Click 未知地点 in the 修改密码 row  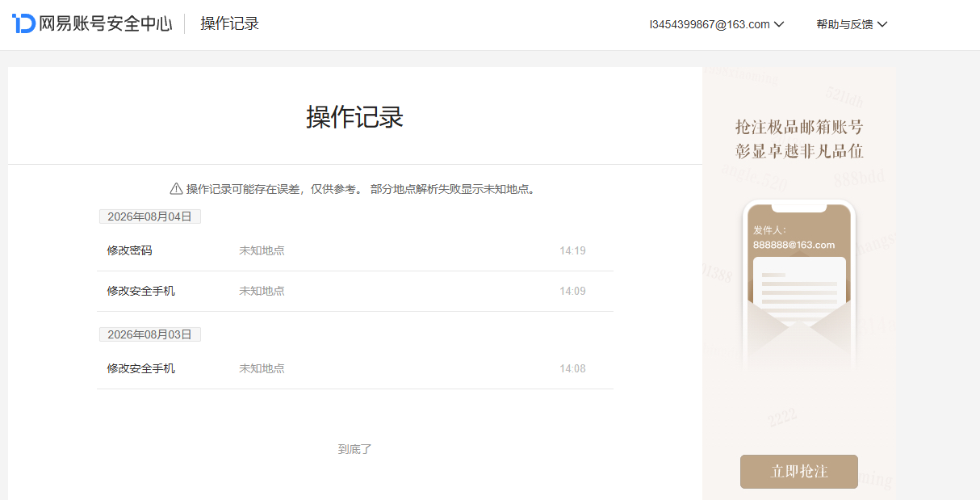(x=262, y=250)
